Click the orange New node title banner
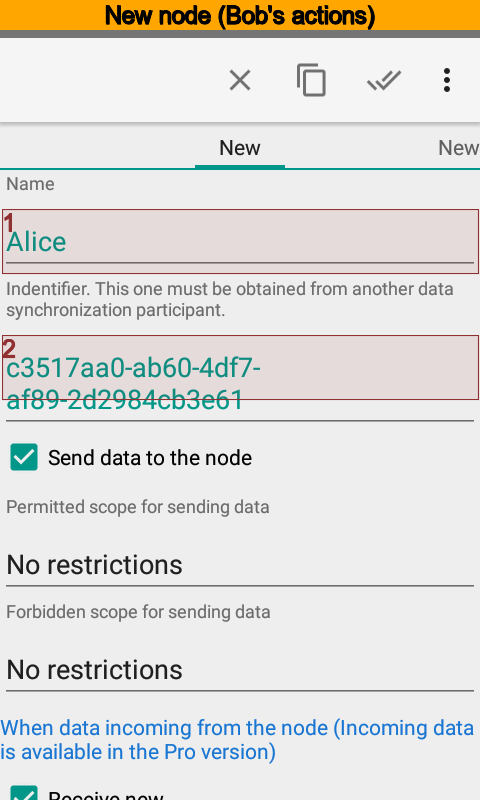Image resolution: width=480 pixels, height=800 pixels. pos(240,15)
